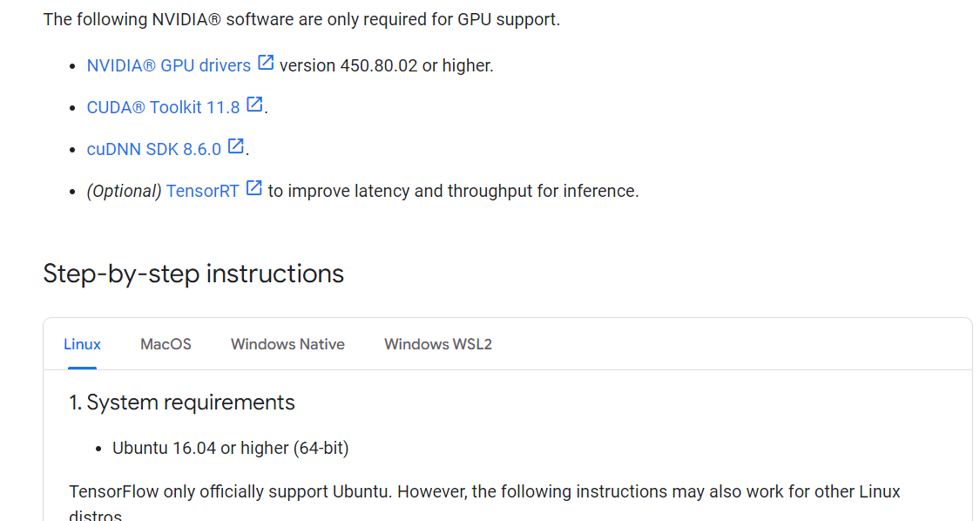Click external-link icon beside TensorRT
The height and width of the screenshot is (521, 980).
pos(253,188)
